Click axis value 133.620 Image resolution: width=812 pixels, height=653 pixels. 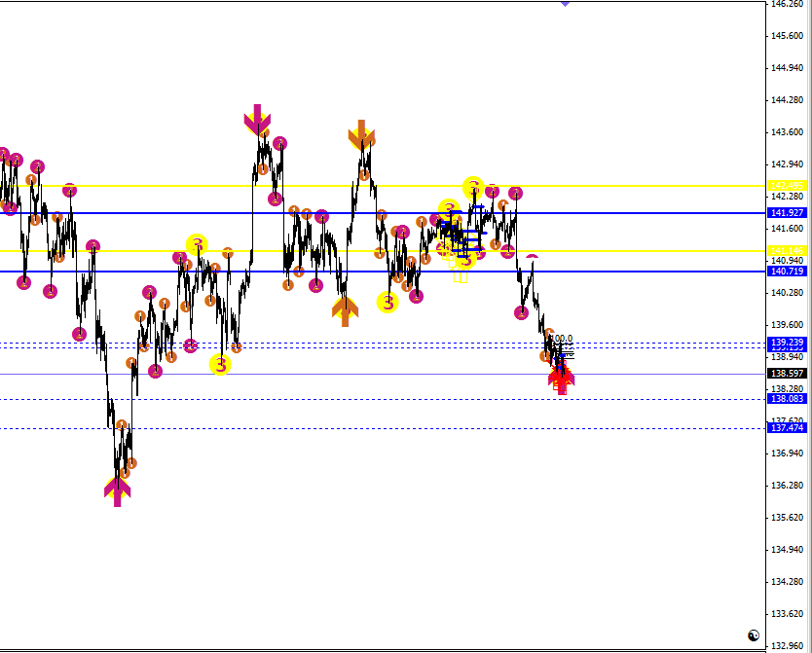click(787, 613)
